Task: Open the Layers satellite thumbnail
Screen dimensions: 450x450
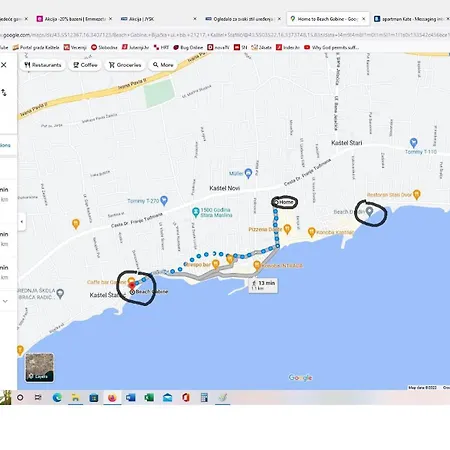Action: click(x=39, y=367)
